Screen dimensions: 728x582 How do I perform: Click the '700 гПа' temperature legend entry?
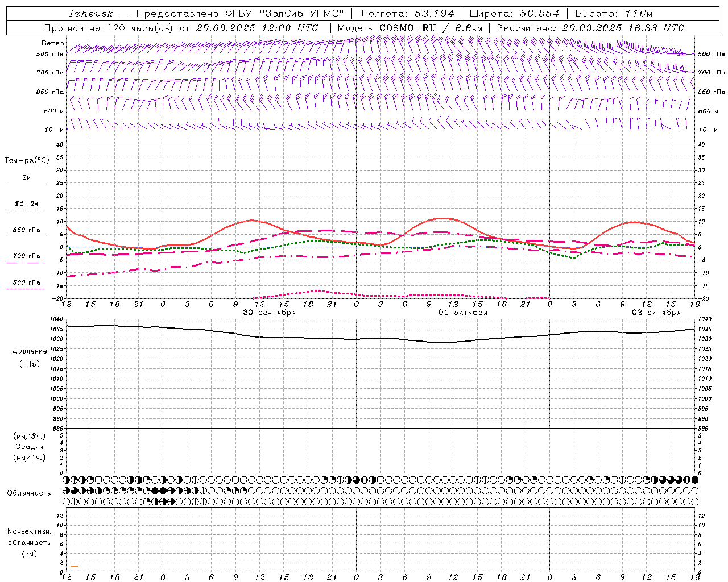pyautogui.click(x=27, y=256)
